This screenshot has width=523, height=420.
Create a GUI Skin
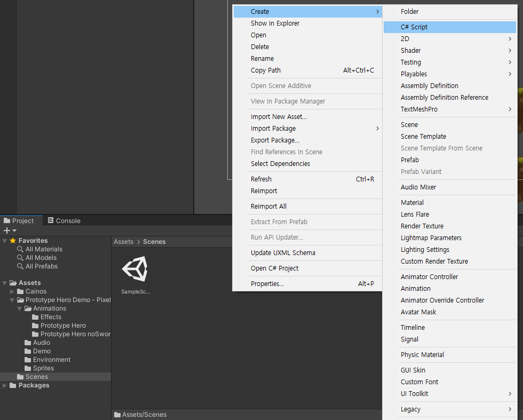[x=449, y=370]
